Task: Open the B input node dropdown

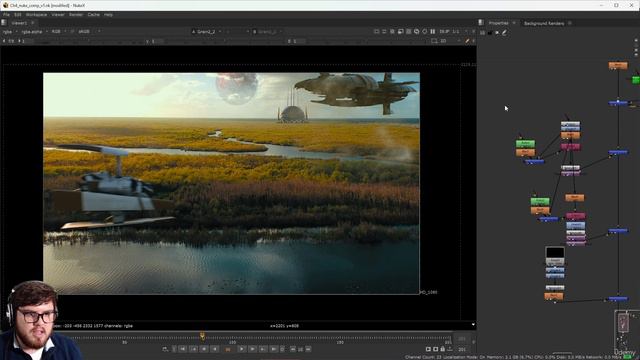Action: tap(267, 31)
